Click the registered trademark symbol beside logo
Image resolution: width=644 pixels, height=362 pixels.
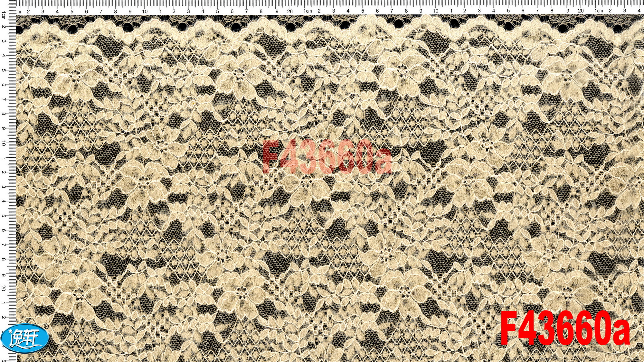point(46,326)
